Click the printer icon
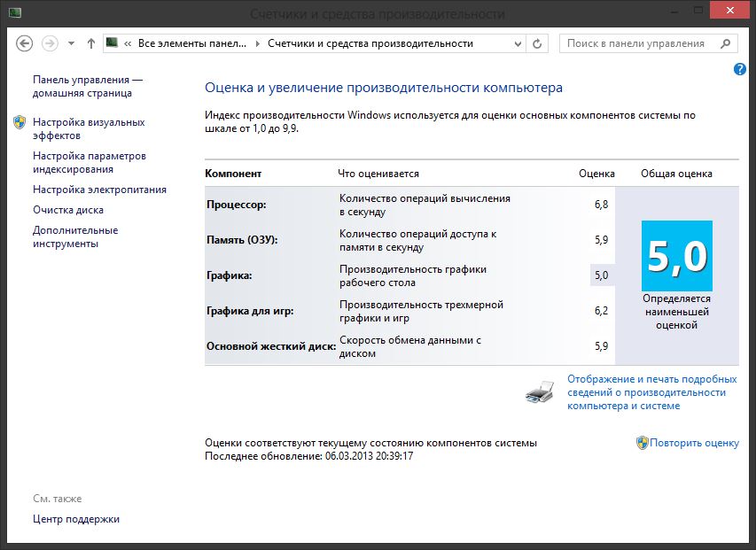Screen dimensions: 756x550 pyautogui.click(x=540, y=391)
